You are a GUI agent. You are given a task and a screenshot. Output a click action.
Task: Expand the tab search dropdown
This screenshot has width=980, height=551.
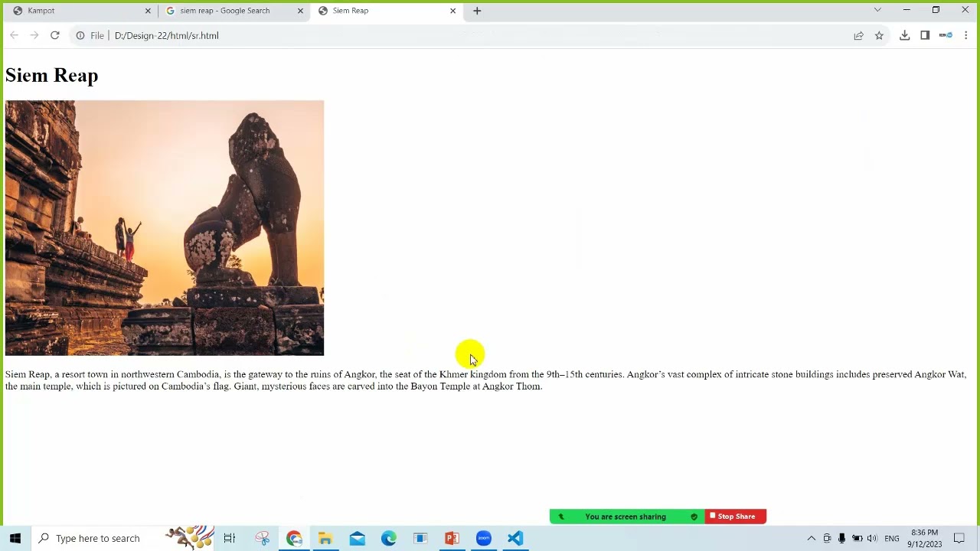(877, 10)
